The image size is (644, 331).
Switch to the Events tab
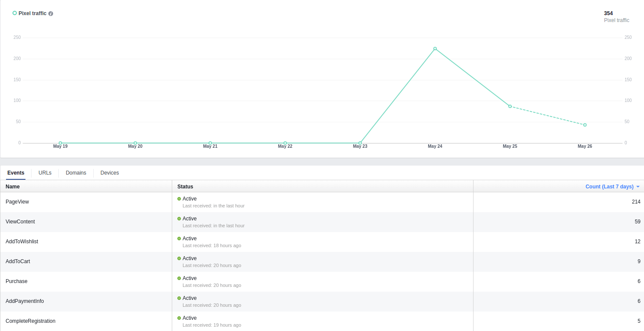pos(16,173)
